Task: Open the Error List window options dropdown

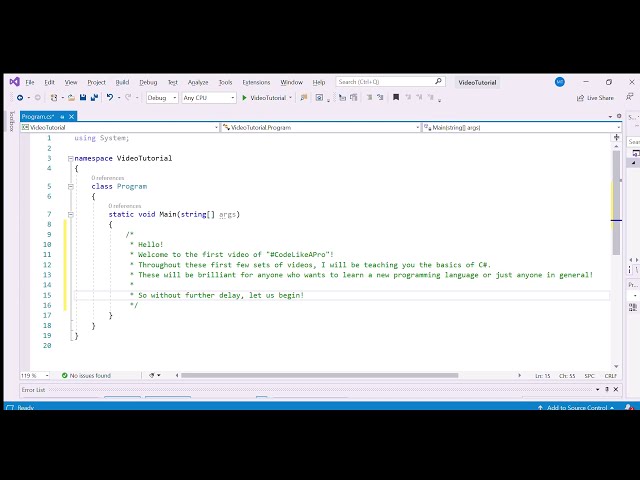Action: (598, 389)
